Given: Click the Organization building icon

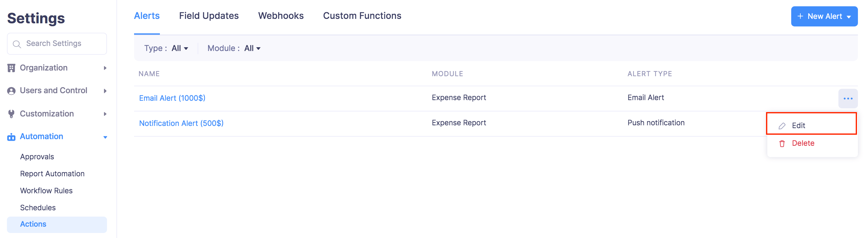Looking at the screenshot, I should [11, 68].
